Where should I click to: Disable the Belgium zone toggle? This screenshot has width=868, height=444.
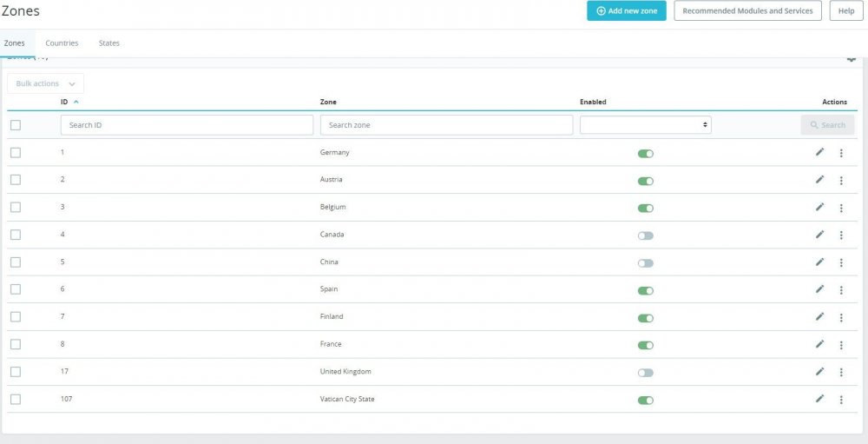coord(646,209)
